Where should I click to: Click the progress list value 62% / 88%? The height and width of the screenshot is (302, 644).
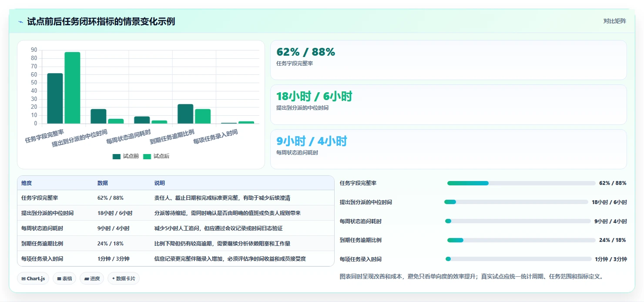coord(613,183)
